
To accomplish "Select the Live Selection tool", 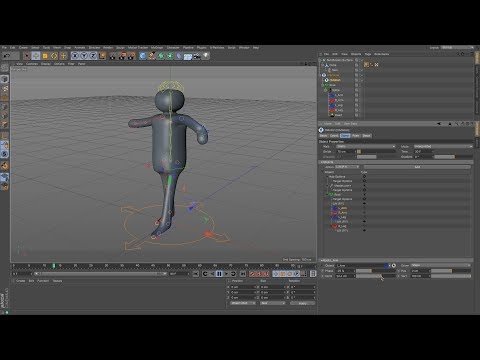I will (27, 56).
